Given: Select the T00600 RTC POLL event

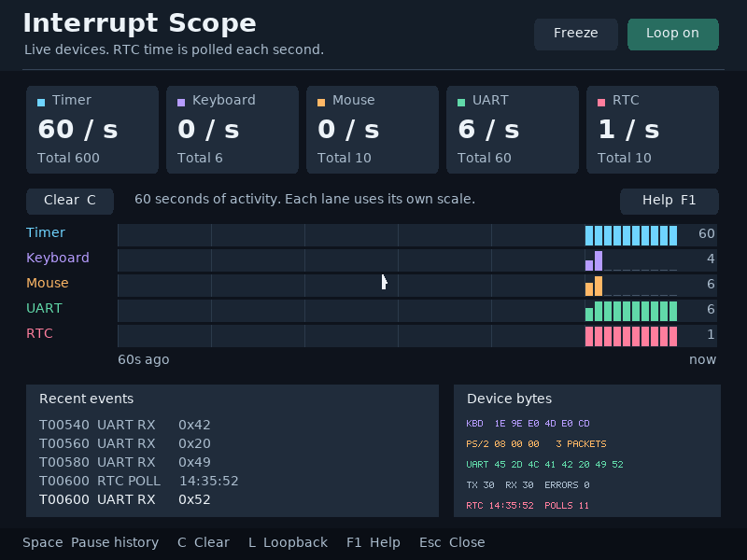Looking at the screenshot, I should 138,481.
